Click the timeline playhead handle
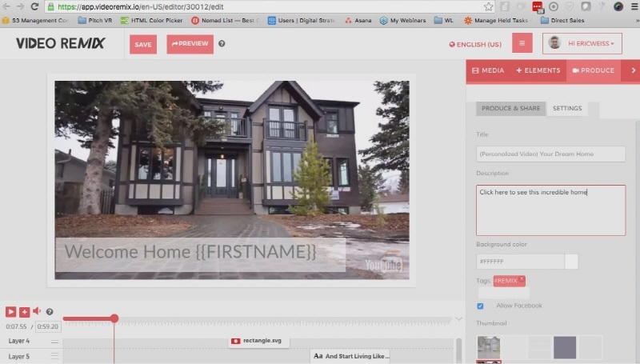The width and height of the screenshot is (640, 364). tap(114, 318)
